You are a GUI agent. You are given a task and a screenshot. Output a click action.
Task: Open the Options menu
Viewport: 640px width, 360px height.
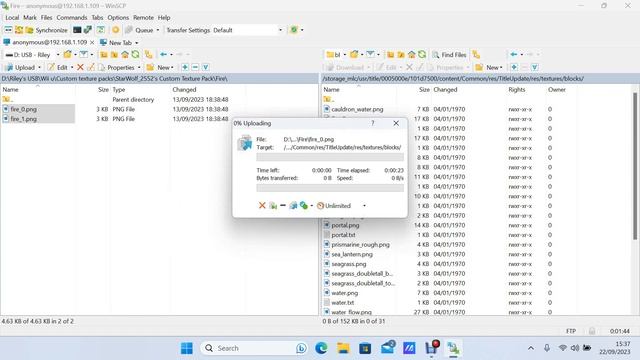[118, 18]
